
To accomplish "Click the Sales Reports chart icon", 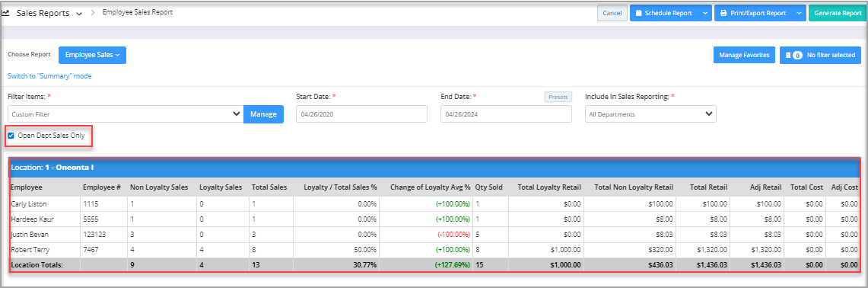I will coord(5,13).
